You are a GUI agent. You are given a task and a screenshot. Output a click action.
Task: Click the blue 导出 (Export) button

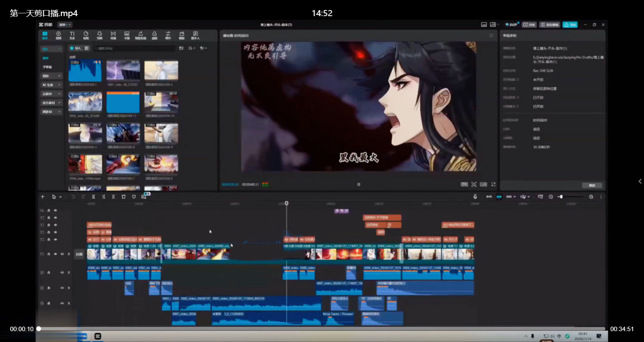pyautogui.click(x=570, y=25)
